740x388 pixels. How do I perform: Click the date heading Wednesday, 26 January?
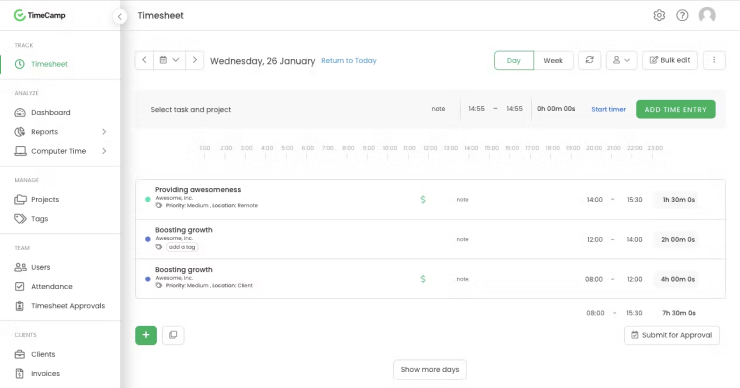(262, 61)
